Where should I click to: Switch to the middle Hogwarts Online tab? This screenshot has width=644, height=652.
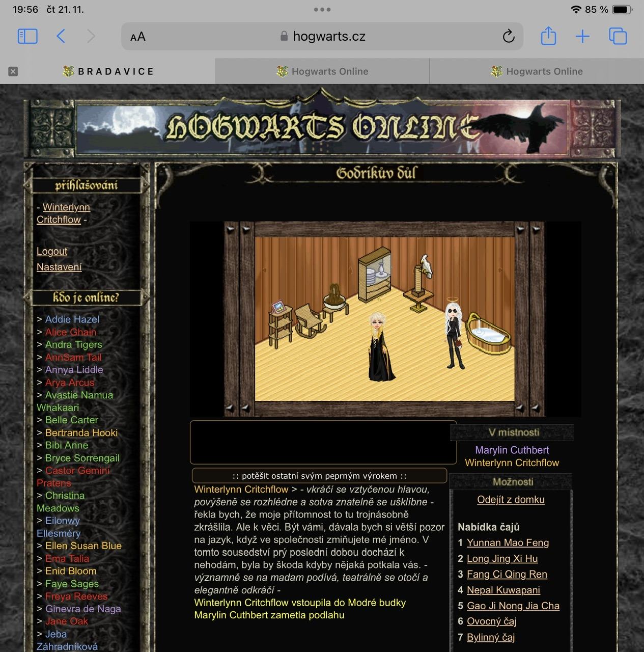click(x=322, y=71)
